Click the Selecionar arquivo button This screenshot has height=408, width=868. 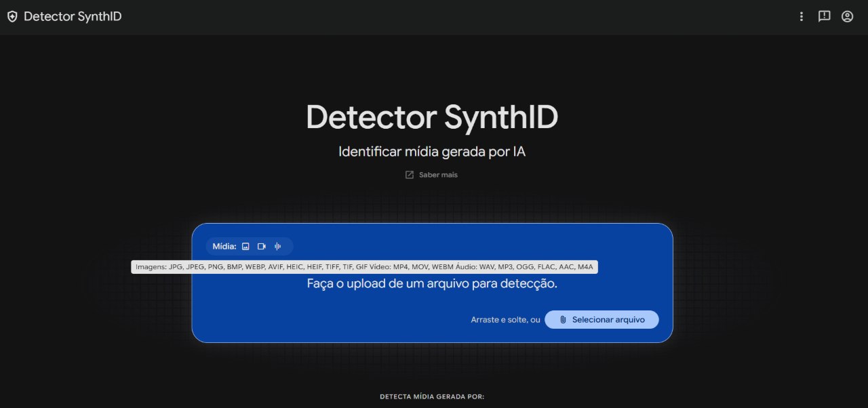[601, 320]
